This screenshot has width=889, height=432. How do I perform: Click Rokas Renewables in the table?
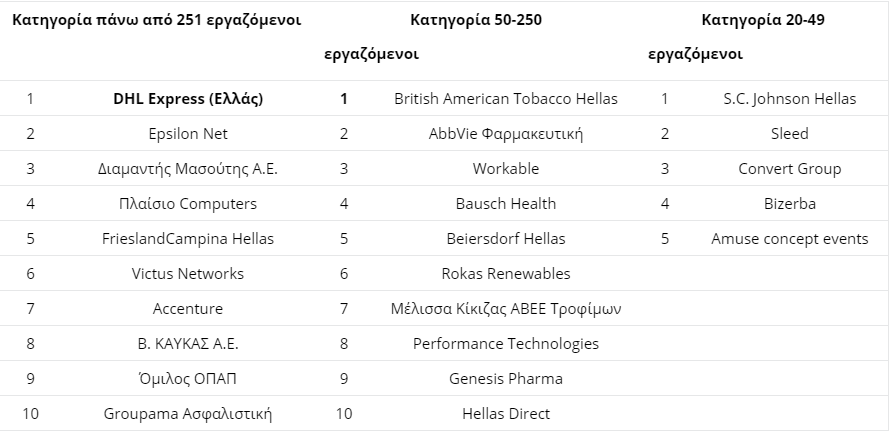pyautogui.click(x=506, y=274)
